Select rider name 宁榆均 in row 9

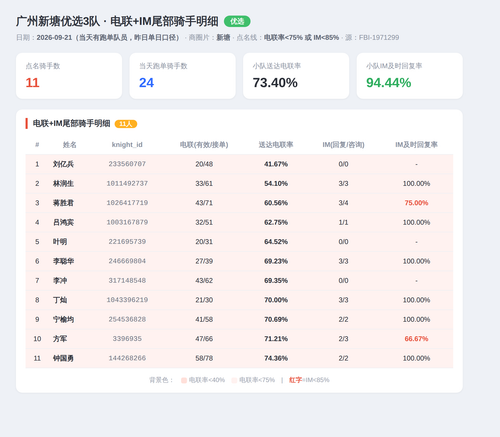pyautogui.click(x=63, y=319)
